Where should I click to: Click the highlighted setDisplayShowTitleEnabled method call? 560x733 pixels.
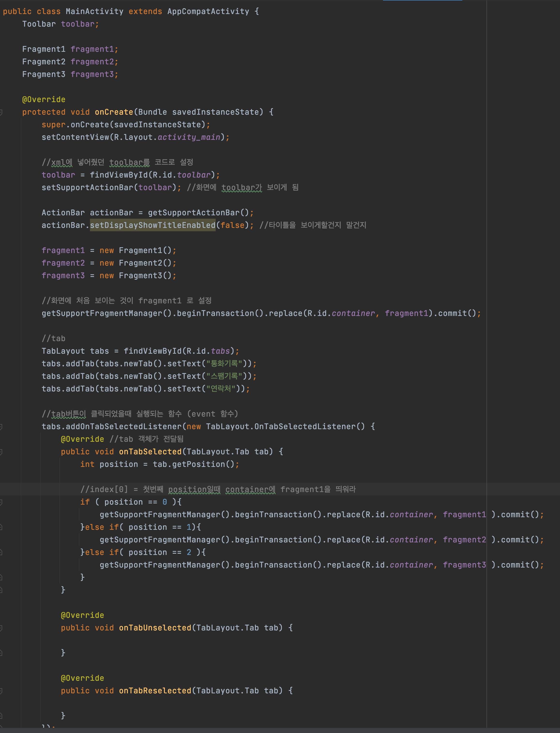point(153,225)
